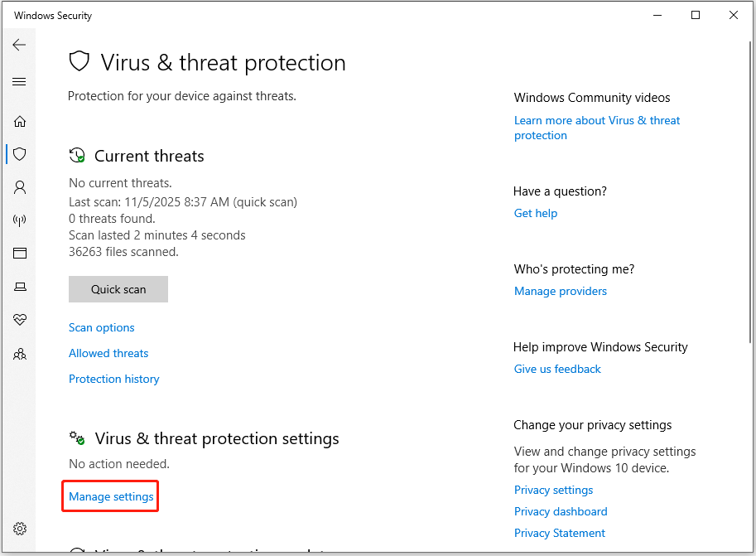
Task: Click the back arrow icon
Action: (x=18, y=45)
